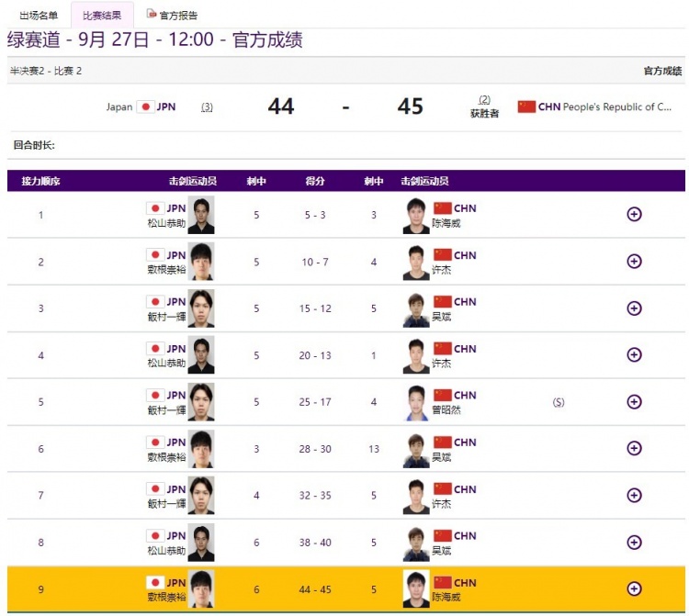
Task: Open the 出场名单 tab
Action: (x=39, y=16)
